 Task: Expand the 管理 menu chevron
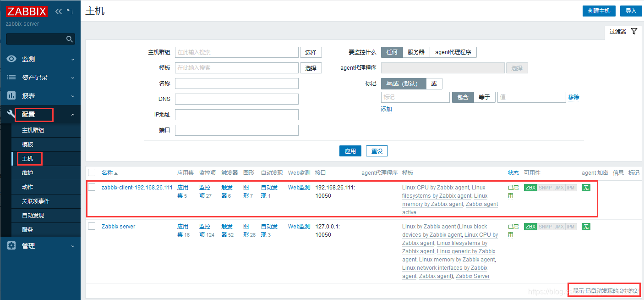pos(73,246)
